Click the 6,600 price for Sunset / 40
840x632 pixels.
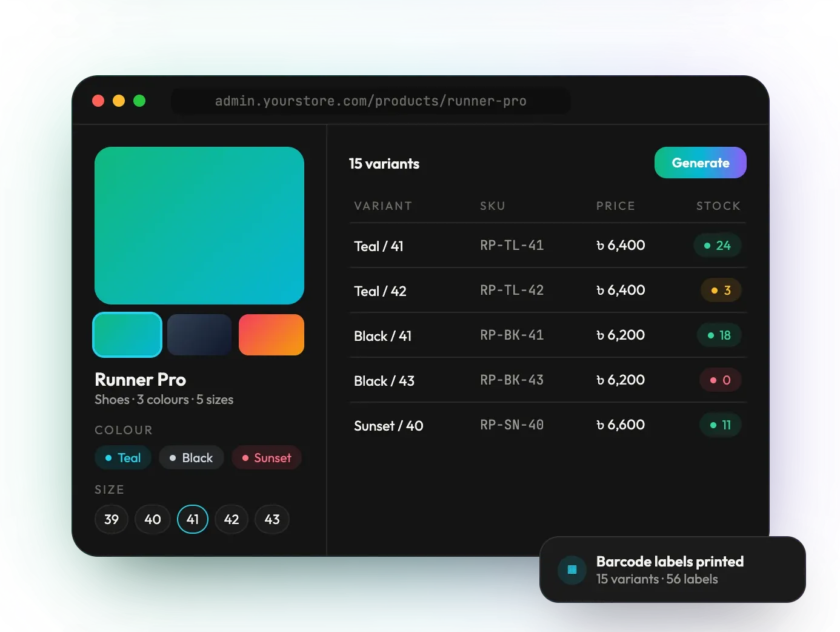click(621, 425)
